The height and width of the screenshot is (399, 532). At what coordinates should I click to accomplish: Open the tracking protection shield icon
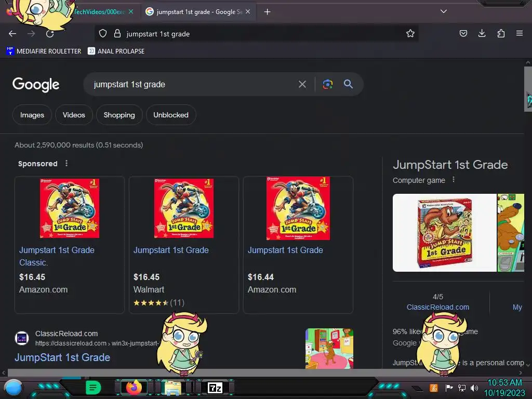pos(103,34)
